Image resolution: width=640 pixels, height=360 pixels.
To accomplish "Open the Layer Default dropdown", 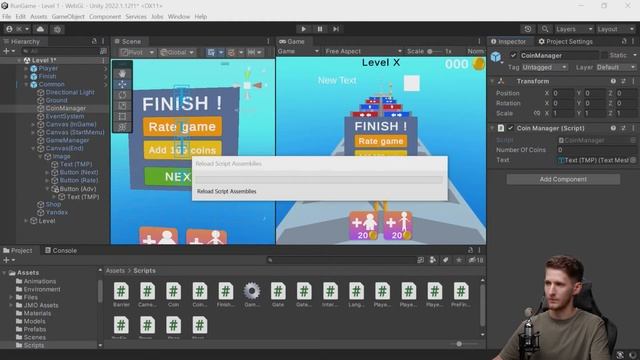I will point(616,67).
